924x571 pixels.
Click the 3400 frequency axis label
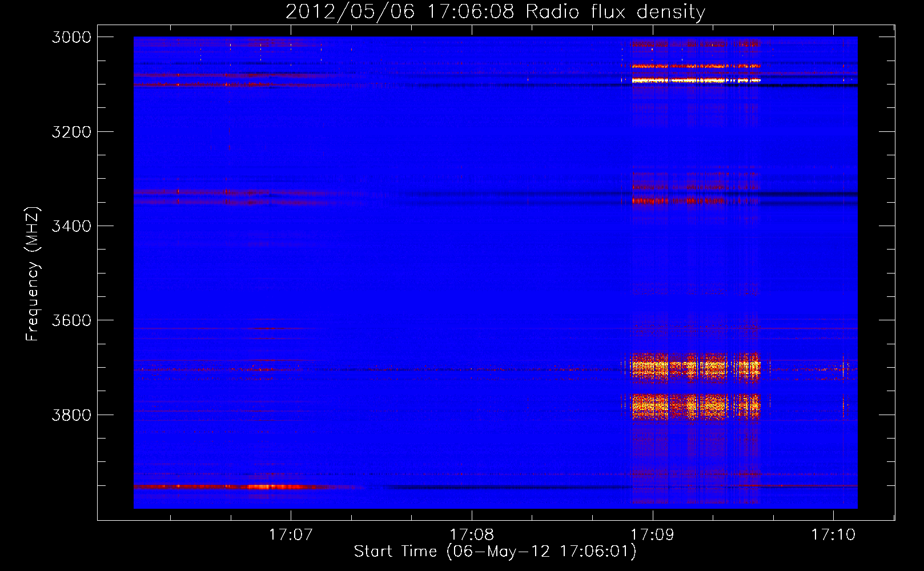coord(71,226)
